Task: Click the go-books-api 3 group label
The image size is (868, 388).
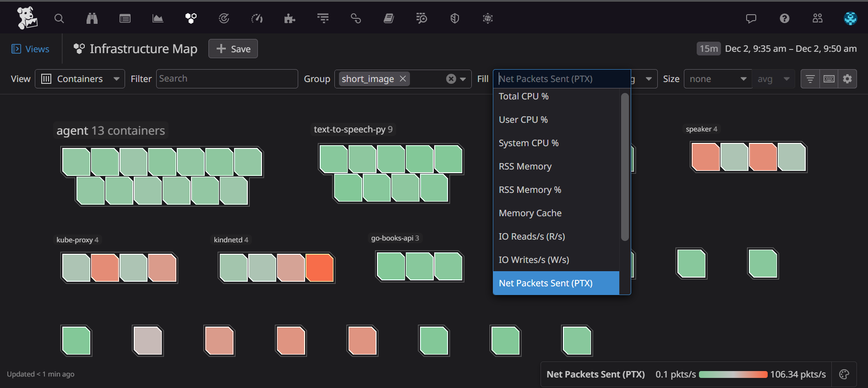Action: (395, 238)
